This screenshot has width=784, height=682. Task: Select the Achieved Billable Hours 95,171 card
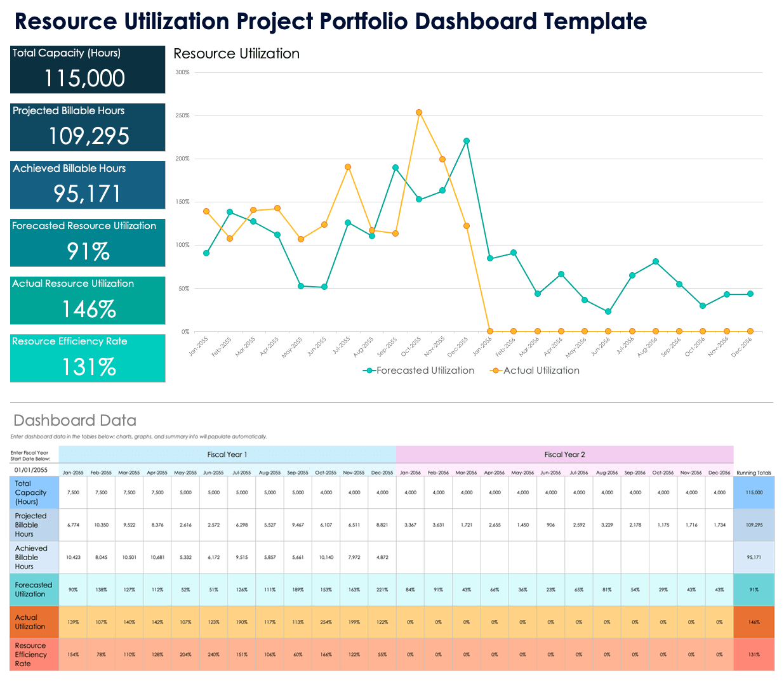[88, 185]
